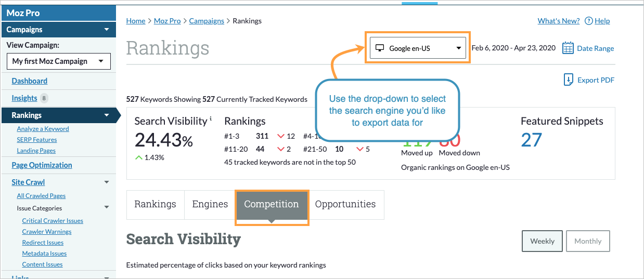Image resolution: width=644 pixels, height=279 pixels.
Task: Collapse the Issue Categories tree arrow
Action: (x=107, y=208)
